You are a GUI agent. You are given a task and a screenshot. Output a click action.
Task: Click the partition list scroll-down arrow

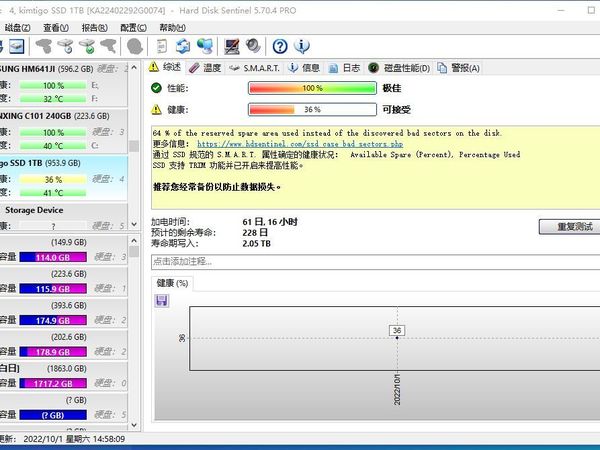134,425
